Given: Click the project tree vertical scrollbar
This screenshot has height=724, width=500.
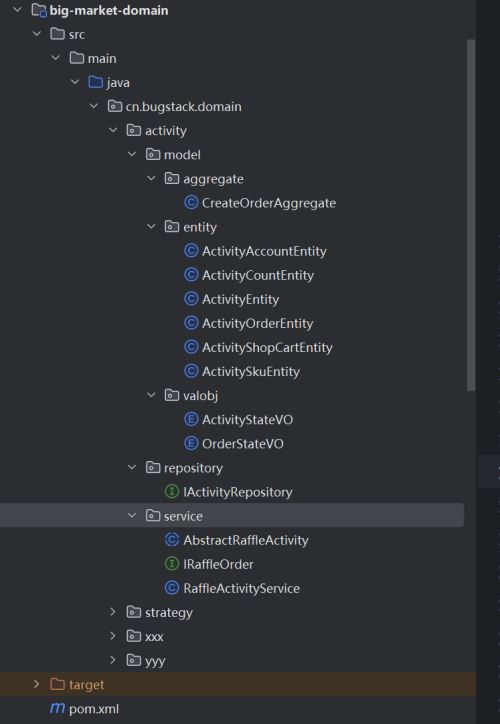Looking at the screenshot, I should 471,215.
